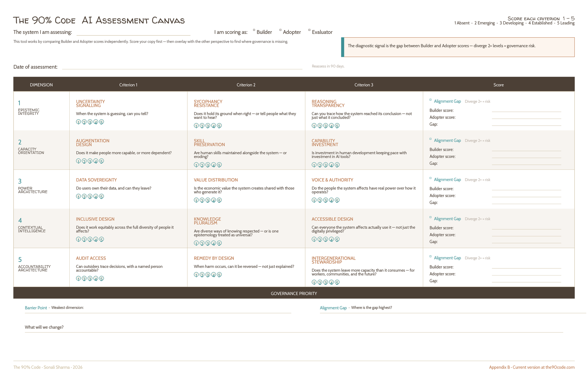588x380 pixels.
Task: Tick the Builder checkbox
Action: click(x=254, y=30)
